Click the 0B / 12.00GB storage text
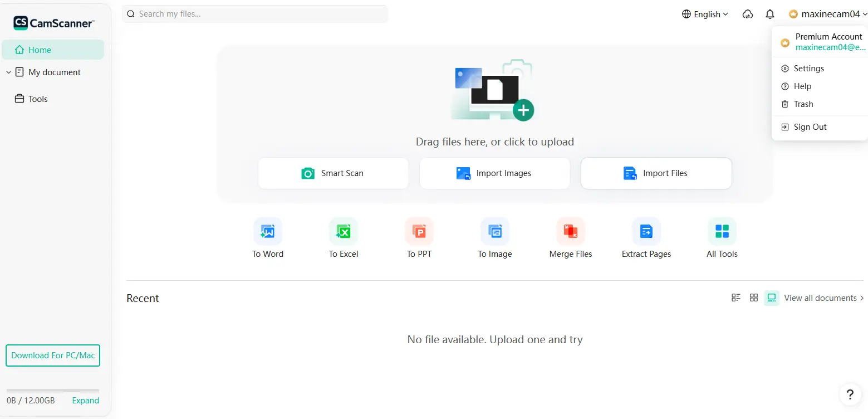Screen dimensions: 868x419 click(31, 401)
